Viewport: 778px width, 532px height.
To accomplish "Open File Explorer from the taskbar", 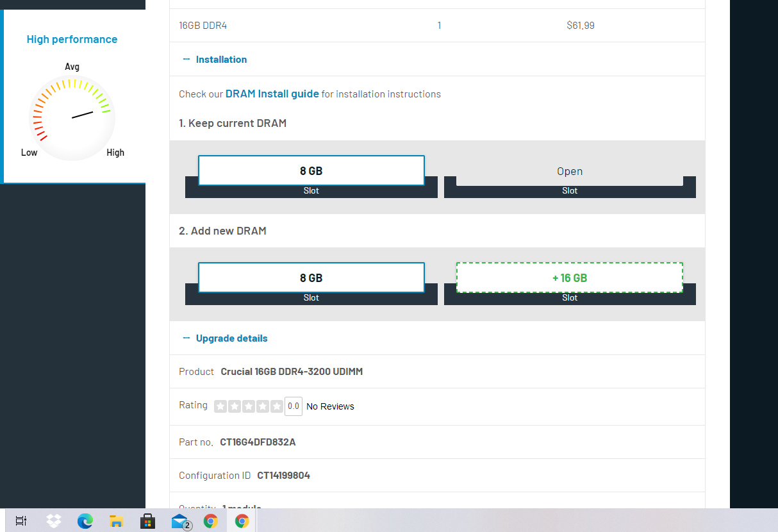I will click(x=116, y=521).
